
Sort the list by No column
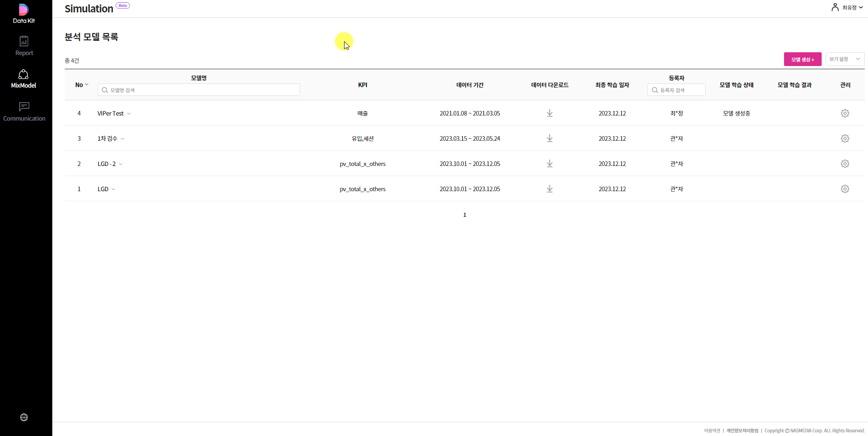tap(82, 85)
